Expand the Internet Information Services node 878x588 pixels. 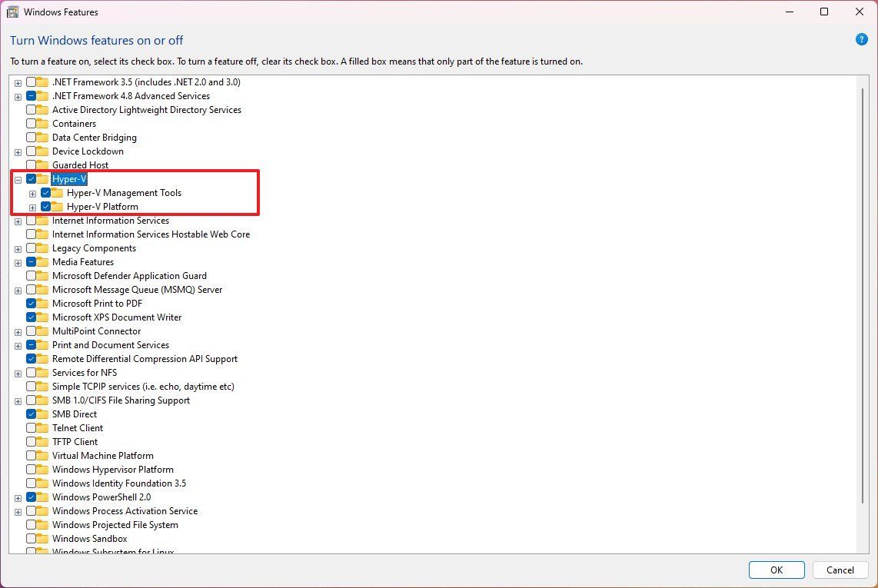click(18, 222)
